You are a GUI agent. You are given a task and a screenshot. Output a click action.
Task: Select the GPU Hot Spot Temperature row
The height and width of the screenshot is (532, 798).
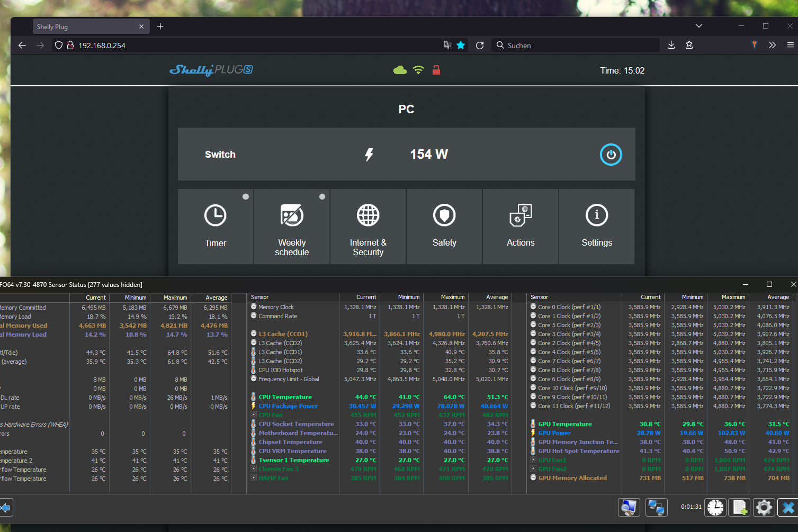point(660,451)
